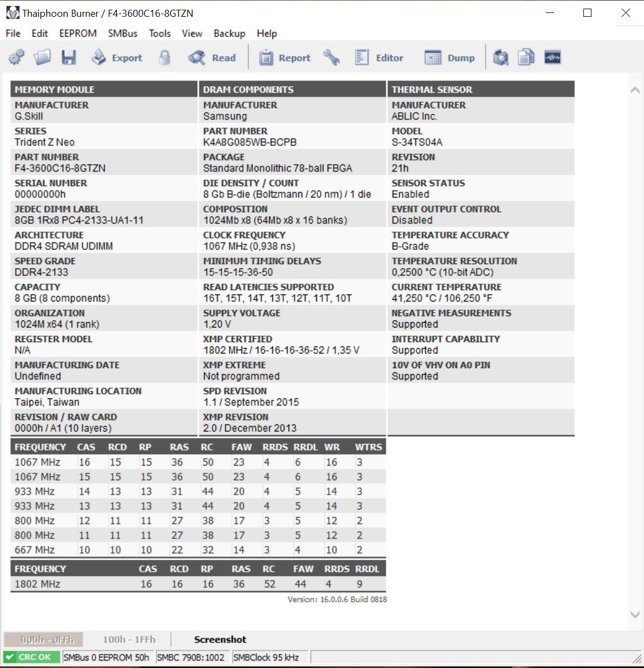Screen dimensions: 644x668
Task: Click minimum timing delays 15-15-15-36-50
Action: point(238,272)
